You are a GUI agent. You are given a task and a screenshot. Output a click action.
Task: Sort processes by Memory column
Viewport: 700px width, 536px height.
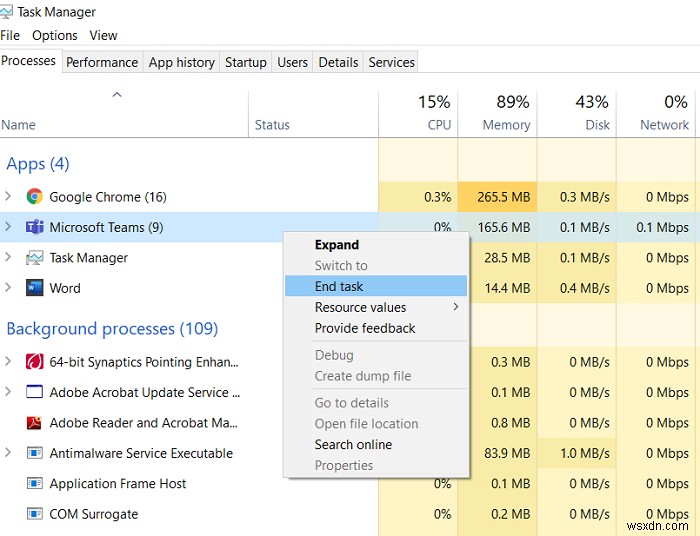tap(506, 114)
